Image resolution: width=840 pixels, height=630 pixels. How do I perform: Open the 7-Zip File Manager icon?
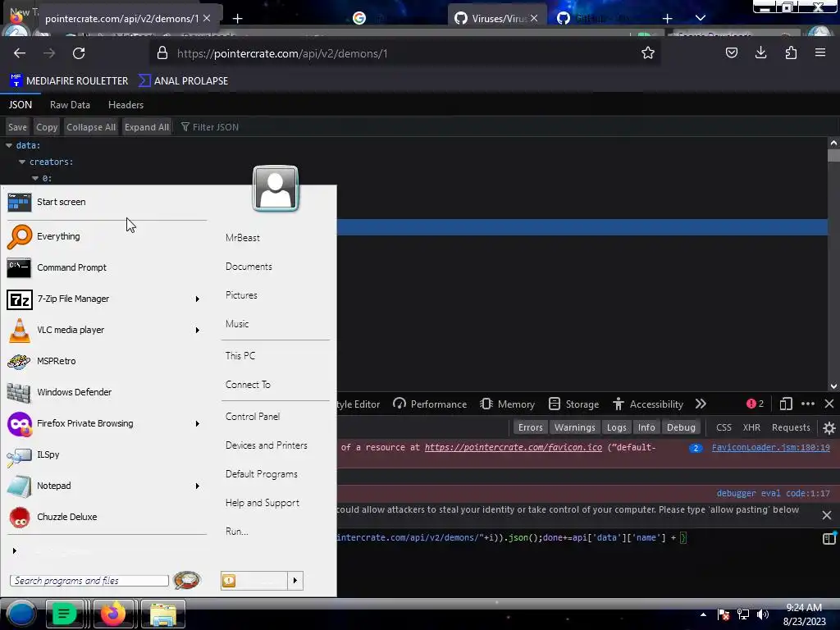[20, 299]
